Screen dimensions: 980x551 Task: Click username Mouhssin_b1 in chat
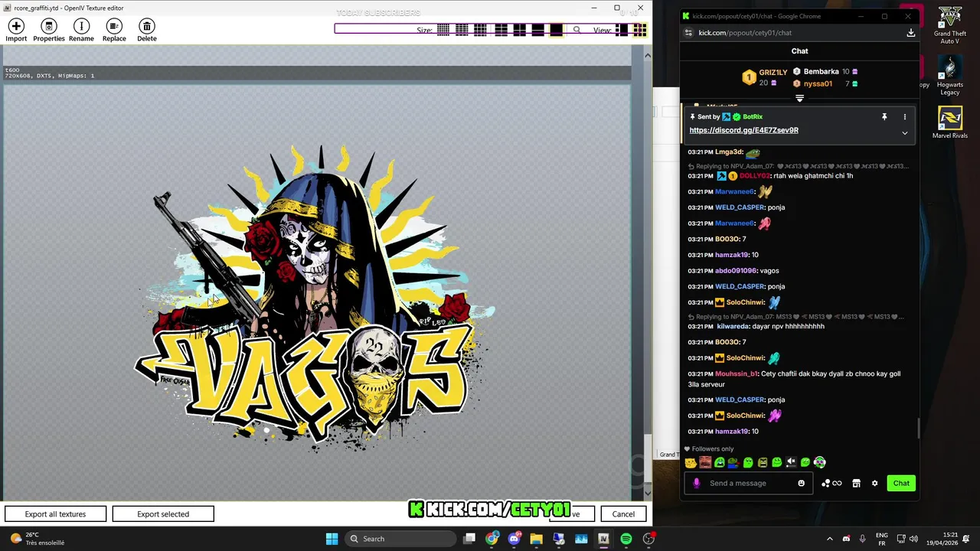pyautogui.click(x=737, y=373)
